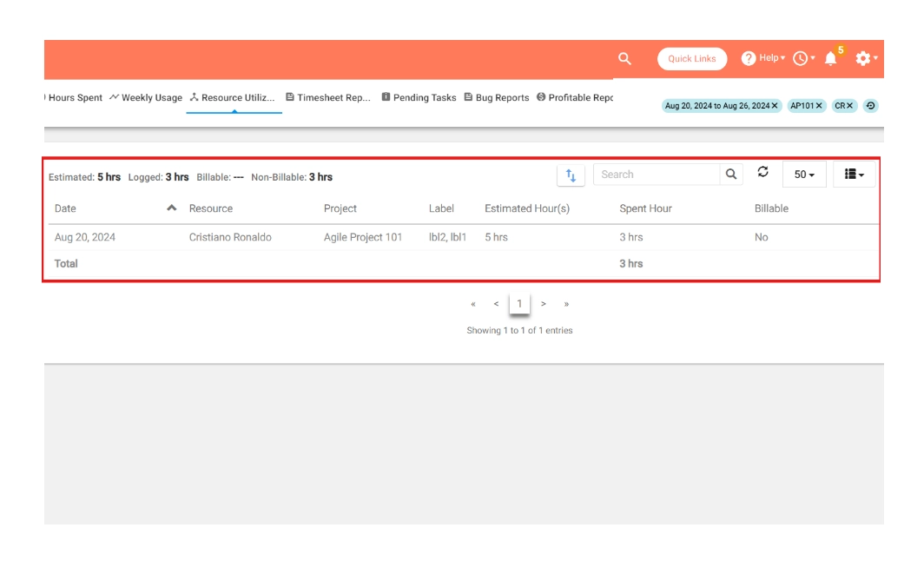Viewport: 924px width, 561px height.
Task: Remove the date range filter chip
Action: tap(775, 106)
